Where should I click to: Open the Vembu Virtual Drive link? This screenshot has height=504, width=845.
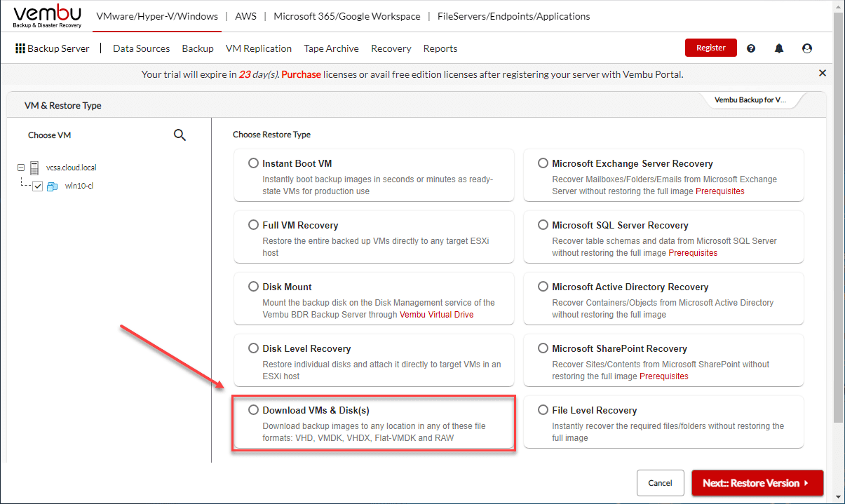pos(437,315)
